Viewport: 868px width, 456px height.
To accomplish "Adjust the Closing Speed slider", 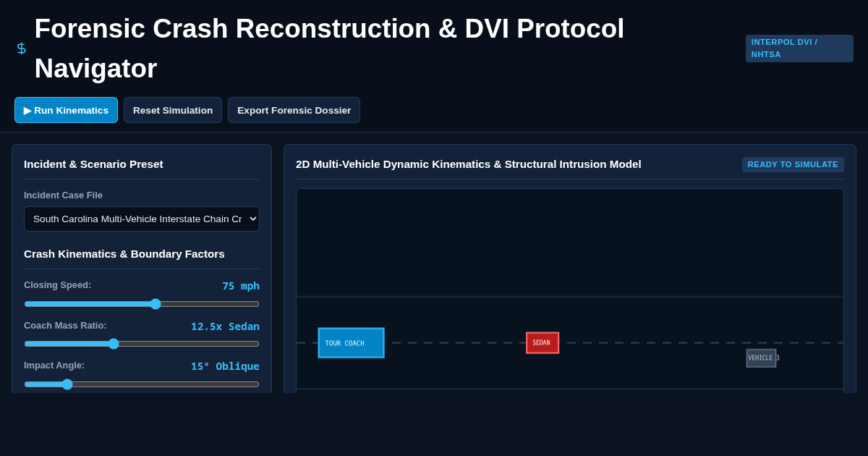I will pos(142,304).
